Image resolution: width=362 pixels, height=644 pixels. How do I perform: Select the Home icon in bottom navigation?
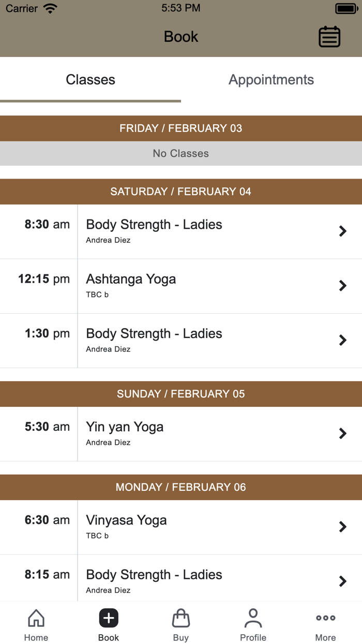click(x=36, y=618)
